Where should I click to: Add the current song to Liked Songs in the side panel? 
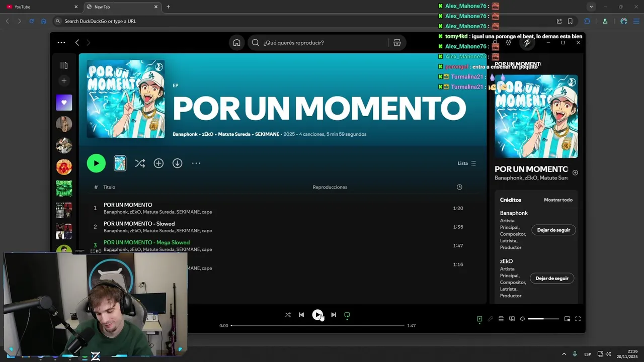(575, 172)
